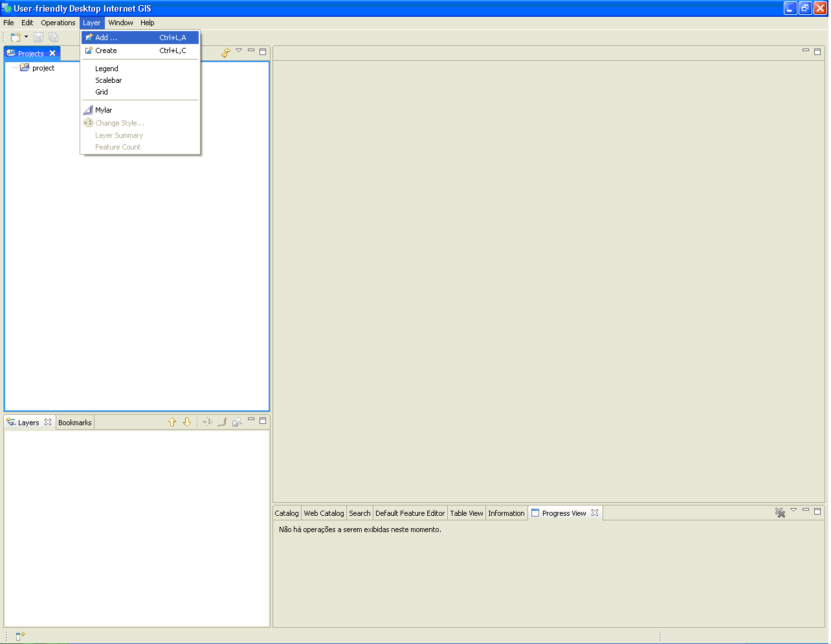Open the Window menu

click(121, 23)
